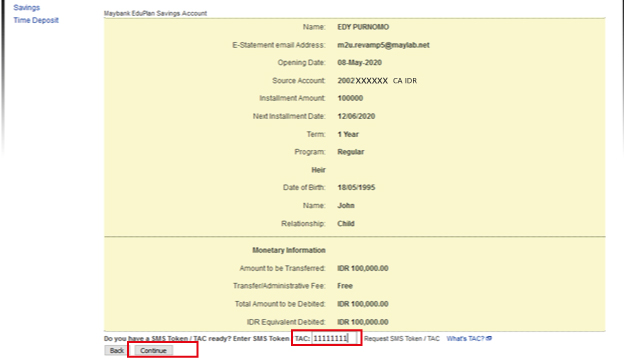Click next installment date 12/06/2020

pyautogui.click(x=356, y=116)
